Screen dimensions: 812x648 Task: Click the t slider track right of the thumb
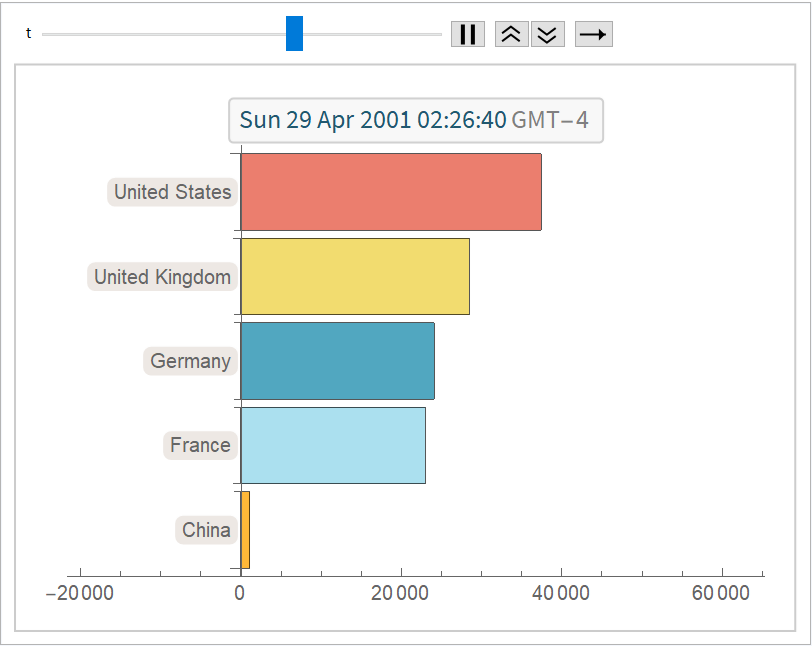point(370,34)
